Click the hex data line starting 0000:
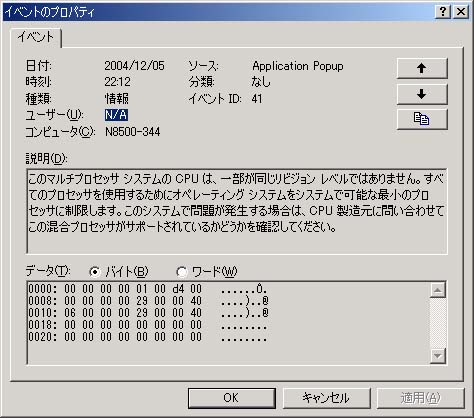The width and height of the screenshot is (474, 418). pyautogui.click(x=148, y=289)
